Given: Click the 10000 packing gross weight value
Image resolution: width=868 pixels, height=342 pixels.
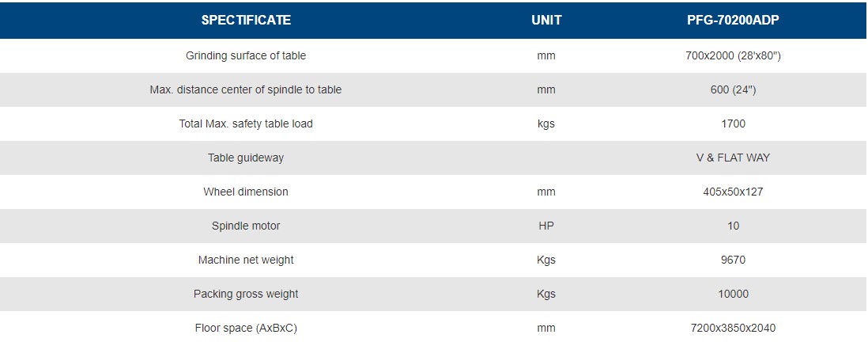Looking at the screenshot, I should coord(733,294).
